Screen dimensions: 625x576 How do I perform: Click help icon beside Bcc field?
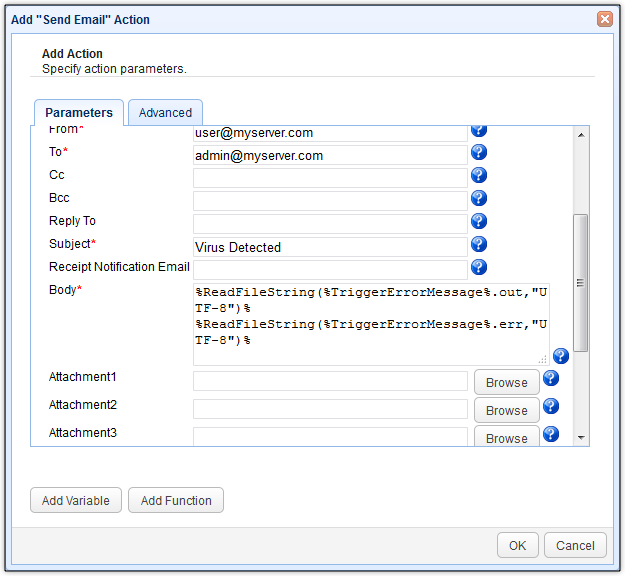[x=479, y=198]
